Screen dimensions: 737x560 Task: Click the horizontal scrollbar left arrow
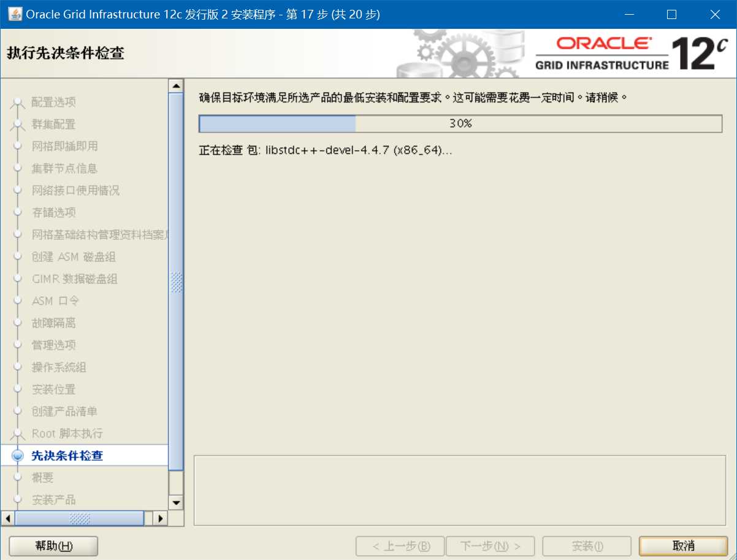[x=7, y=518]
